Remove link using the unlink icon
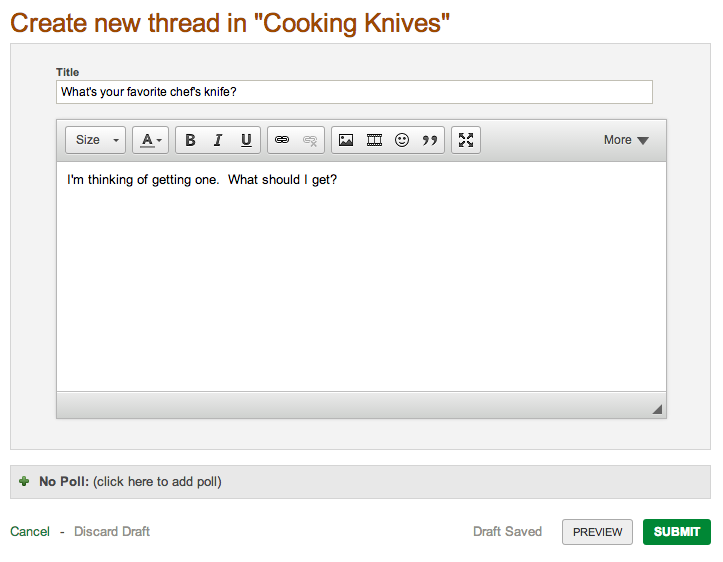Viewport: 723px width, 562px height. click(x=310, y=140)
